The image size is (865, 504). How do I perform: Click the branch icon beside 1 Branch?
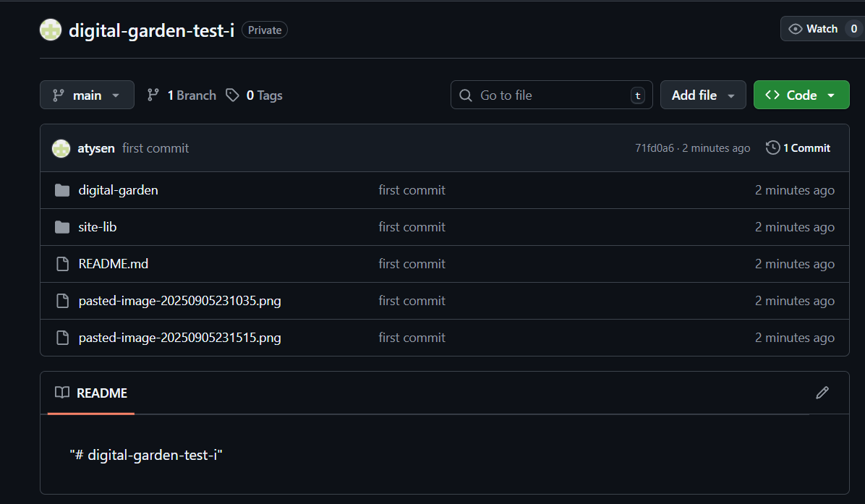click(x=153, y=95)
